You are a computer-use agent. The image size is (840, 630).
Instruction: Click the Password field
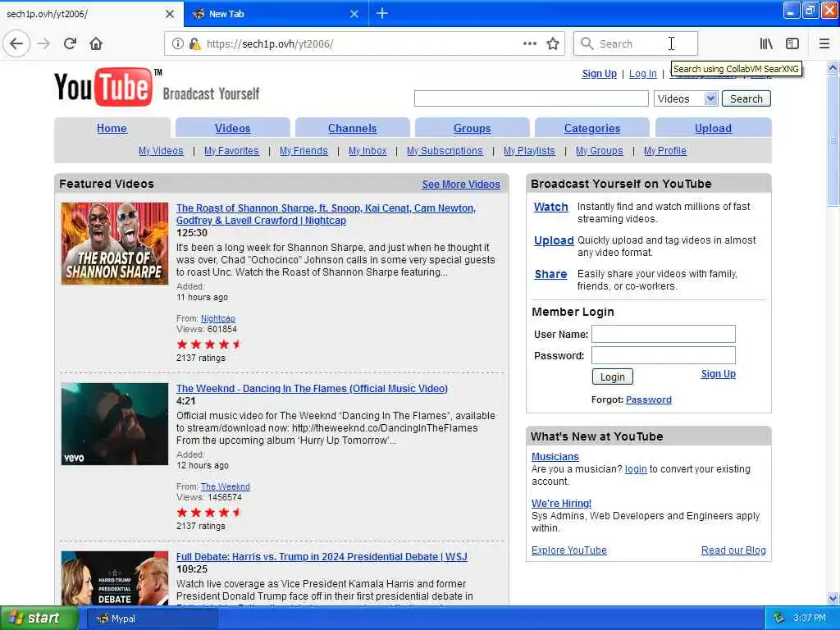663,355
